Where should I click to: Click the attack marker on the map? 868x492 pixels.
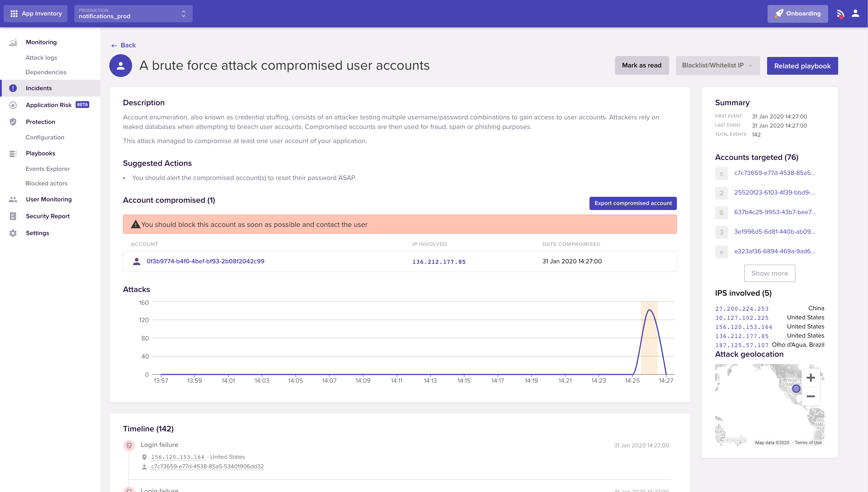pyautogui.click(x=796, y=389)
